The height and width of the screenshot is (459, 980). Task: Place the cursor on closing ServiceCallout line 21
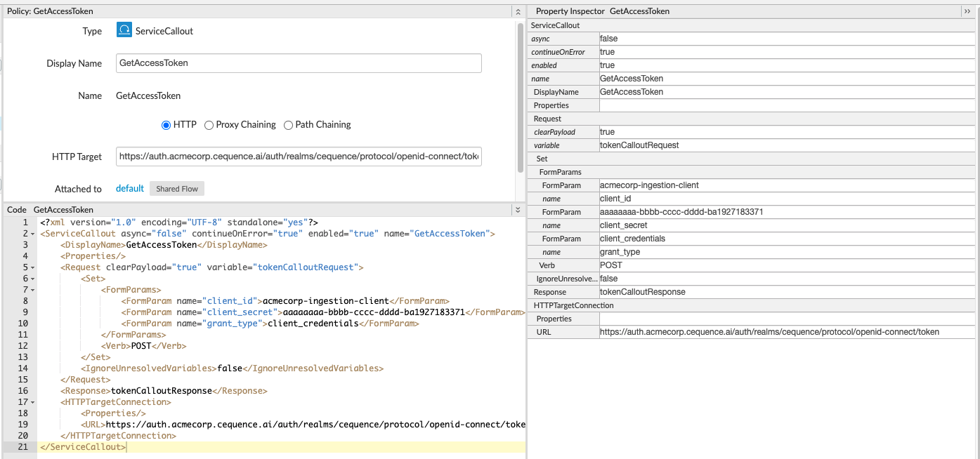click(84, 447)
